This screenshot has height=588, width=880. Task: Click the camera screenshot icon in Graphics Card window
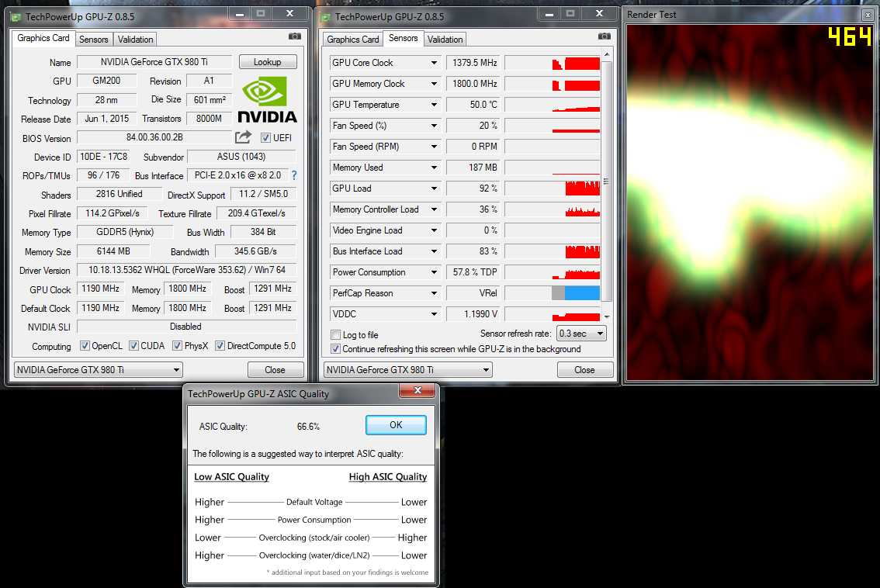click(x=295, y=36)
